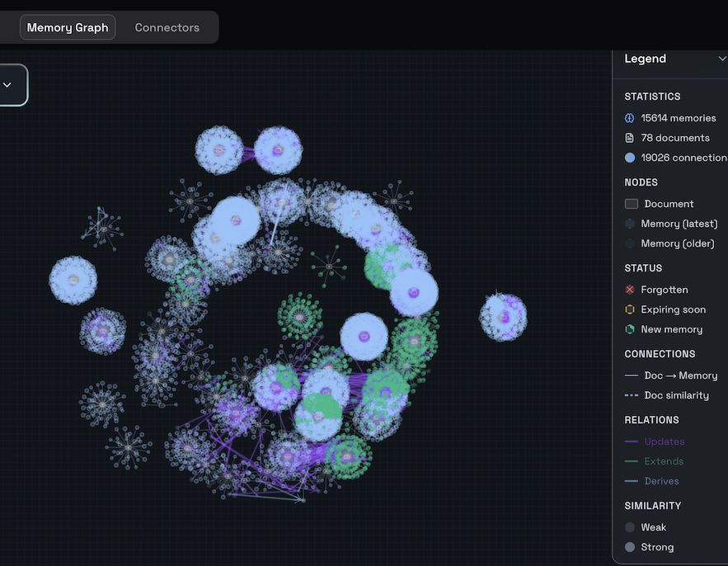
Task: Click the SIMILARITY section heading
Action: [x=652, y=506]
